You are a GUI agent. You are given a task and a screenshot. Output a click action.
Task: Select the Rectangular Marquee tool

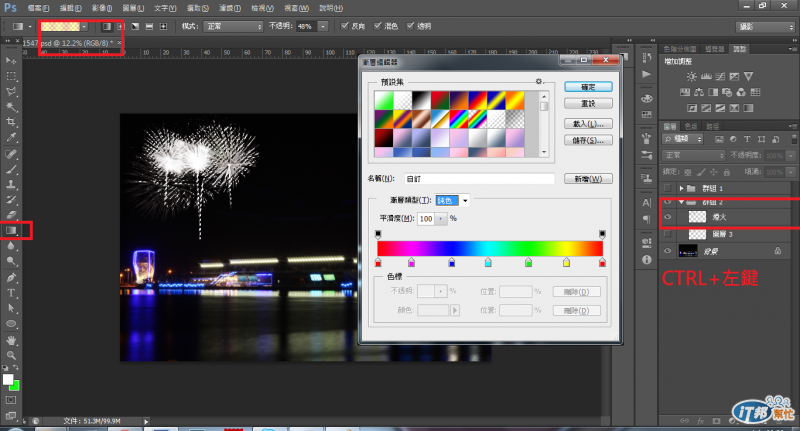(x=11, y=76)
